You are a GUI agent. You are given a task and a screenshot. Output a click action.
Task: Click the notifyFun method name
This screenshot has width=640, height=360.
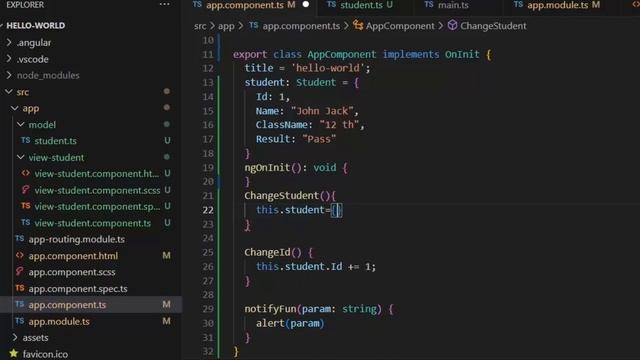coord(270,309)
